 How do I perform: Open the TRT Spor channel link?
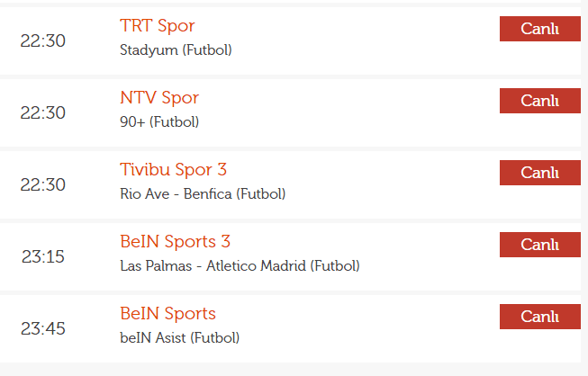click(x=157, y=26)
